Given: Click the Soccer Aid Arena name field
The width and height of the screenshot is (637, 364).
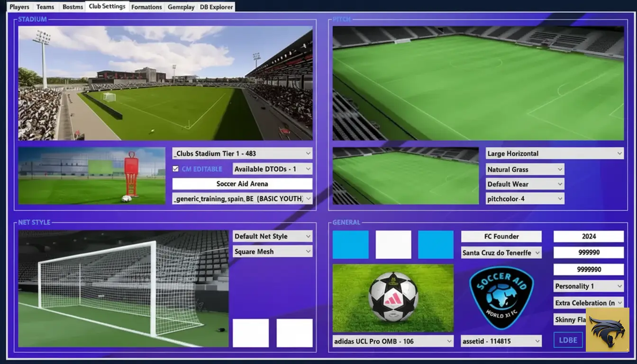Looking at the screenshot, I should pos(242,184).
